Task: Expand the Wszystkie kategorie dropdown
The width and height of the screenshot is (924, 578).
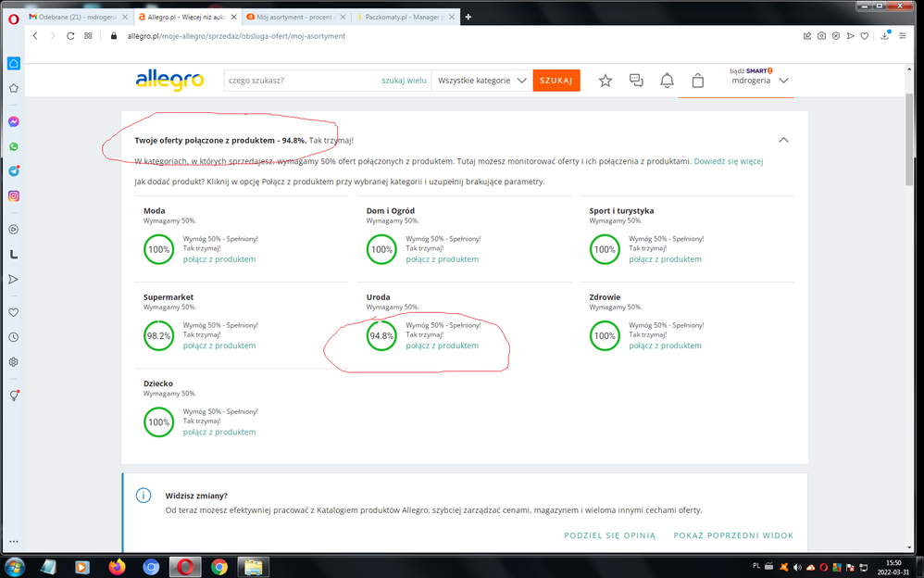Action: click(x=482, y=81)
